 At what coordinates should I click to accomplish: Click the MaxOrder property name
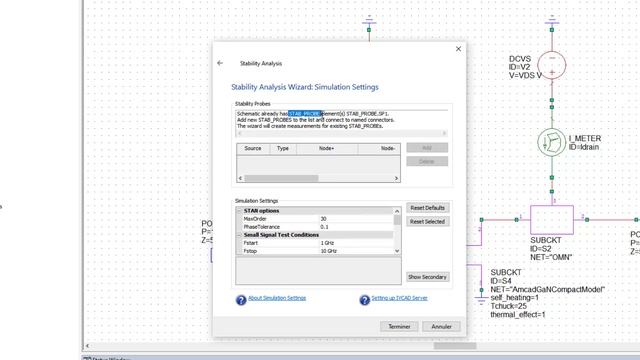pos(255,219)
